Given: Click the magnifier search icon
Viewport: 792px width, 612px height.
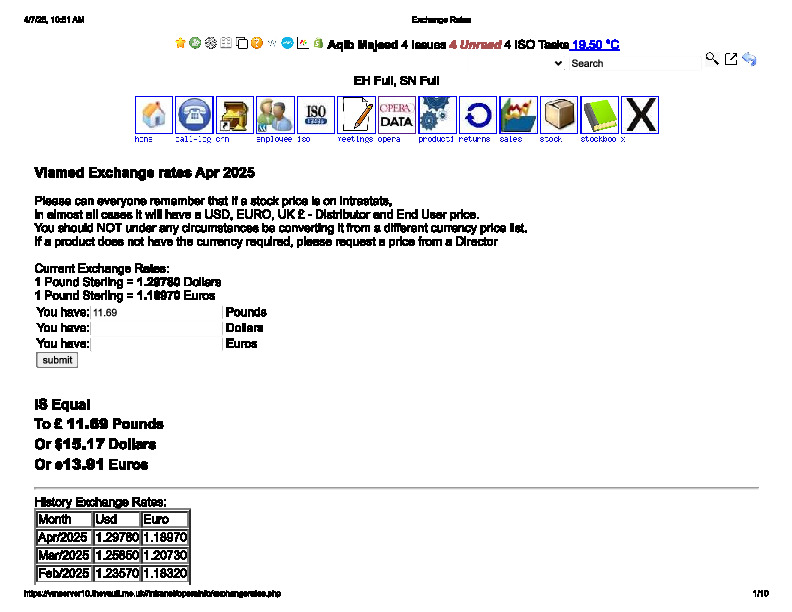Looking at the screenshot, I should coord(712,60).
